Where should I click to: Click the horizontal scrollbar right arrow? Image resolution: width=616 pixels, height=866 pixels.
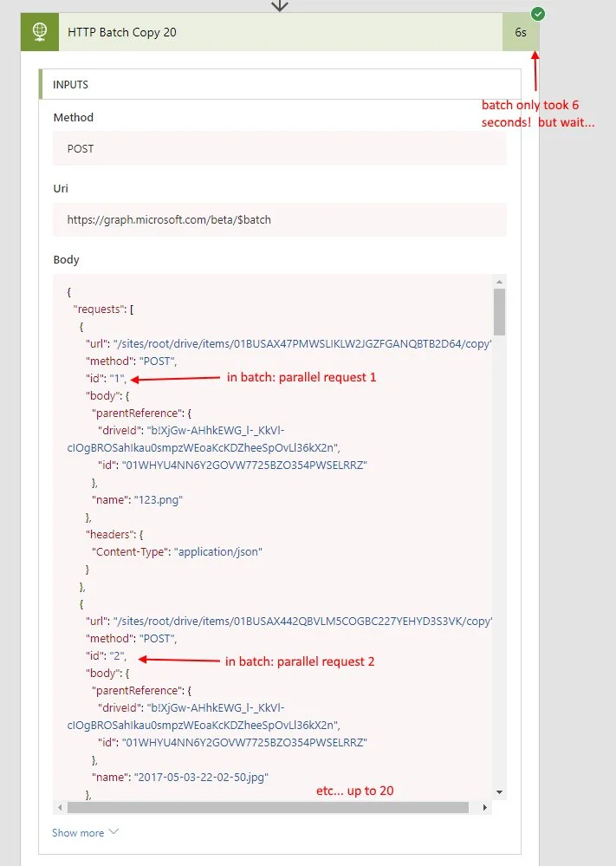486,807
